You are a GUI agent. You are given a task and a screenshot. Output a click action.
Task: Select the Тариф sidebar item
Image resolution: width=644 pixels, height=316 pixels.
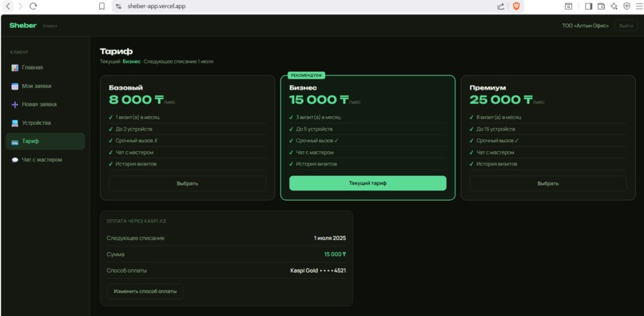pos(46,141)
